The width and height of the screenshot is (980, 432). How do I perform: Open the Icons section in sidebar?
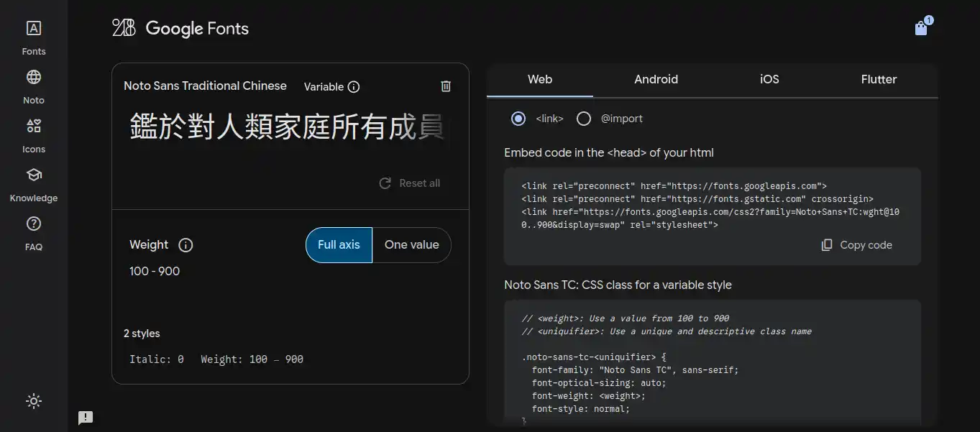pos(34,135)
